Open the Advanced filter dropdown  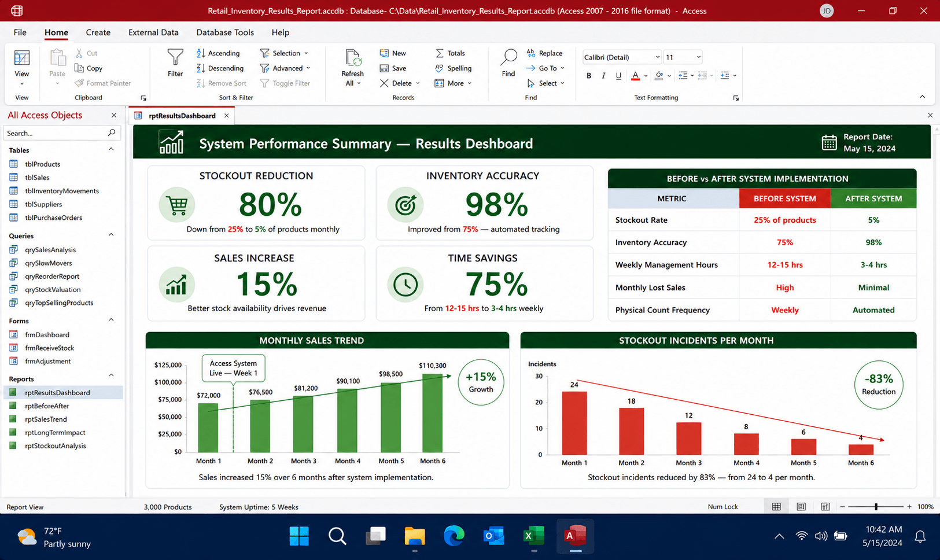pyautogui.click(x=285, y=68)
